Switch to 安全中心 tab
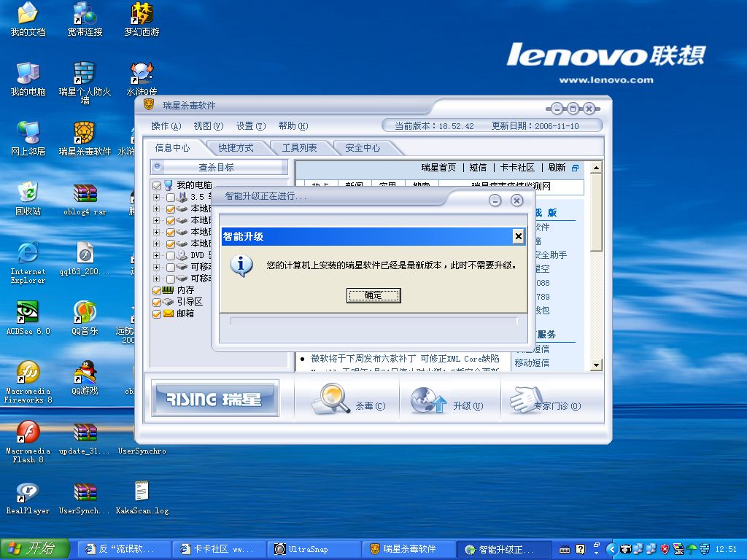Screen dimensions: 747x560 (363, 148)
